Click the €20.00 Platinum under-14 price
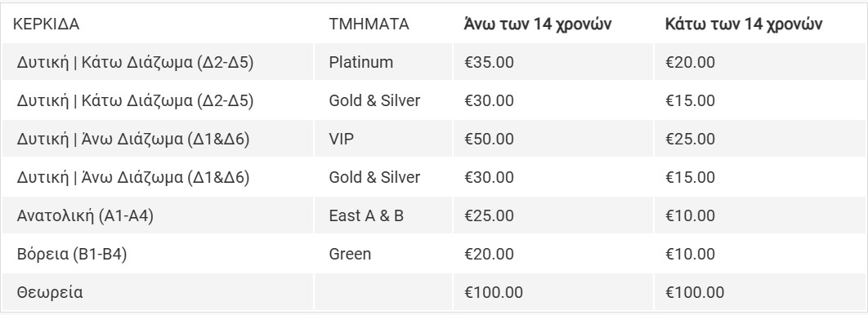The image size is (868, 315). [x=691, y=63]
